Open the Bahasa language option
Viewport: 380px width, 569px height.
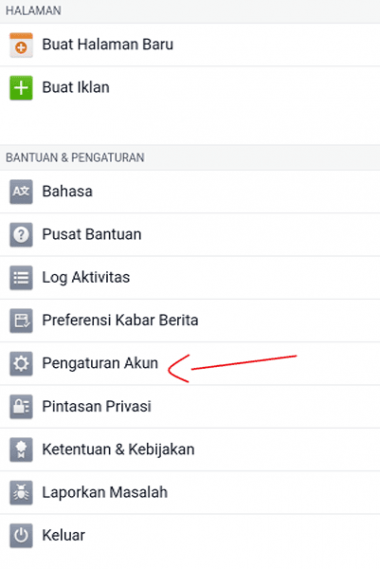[x=190, y=192]
